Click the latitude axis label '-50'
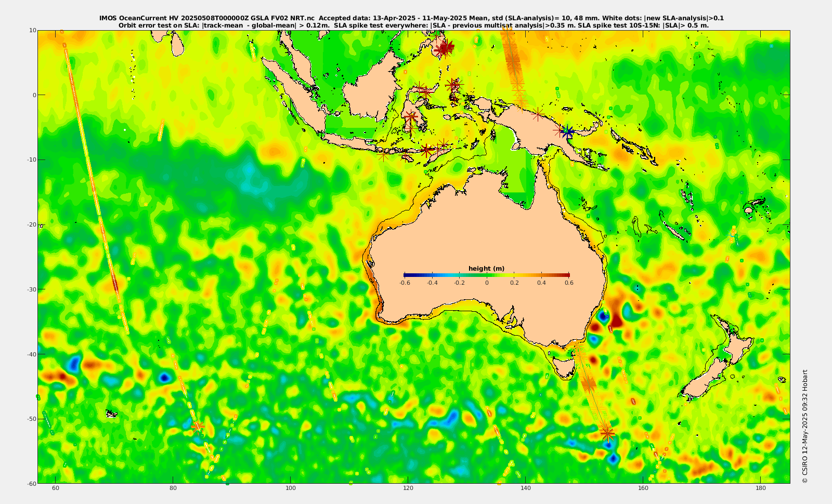 click(x=31, y=419)
